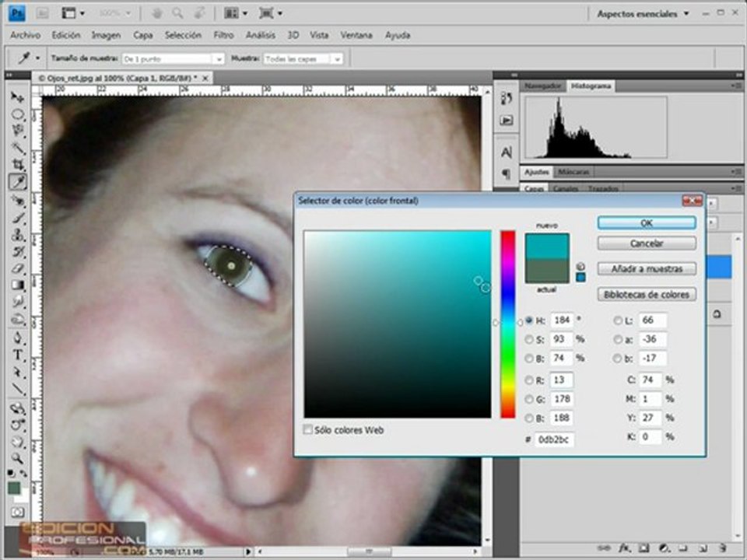747x560 pixels.
Task: Open the Aspectos esenciales workspace dropdown
Action: tap(644, 14)
